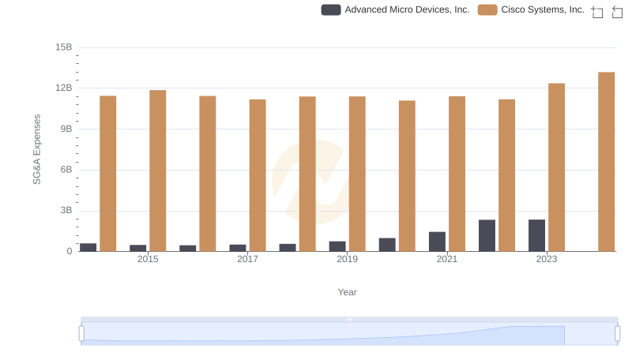This screenshot has width=632, height=364.
Task: Click the Cisco bar for 2015
Action: (x=157, y=171)
